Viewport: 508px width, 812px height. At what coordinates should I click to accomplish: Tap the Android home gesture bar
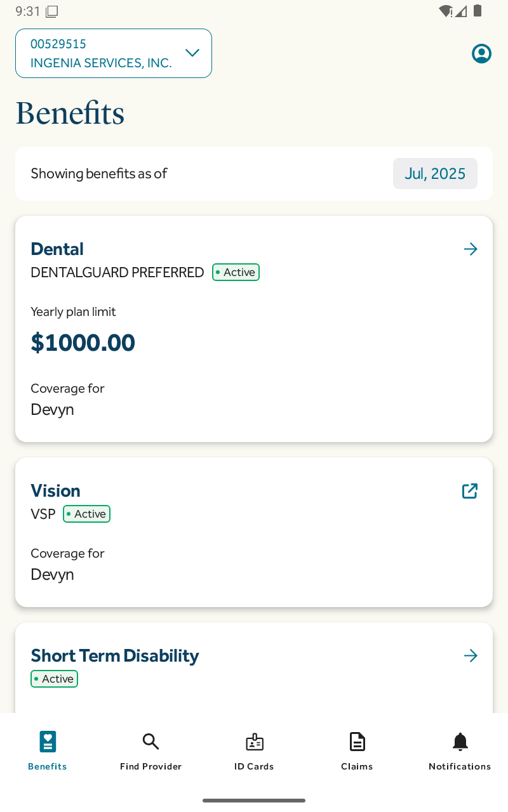[x=254, y=801]
